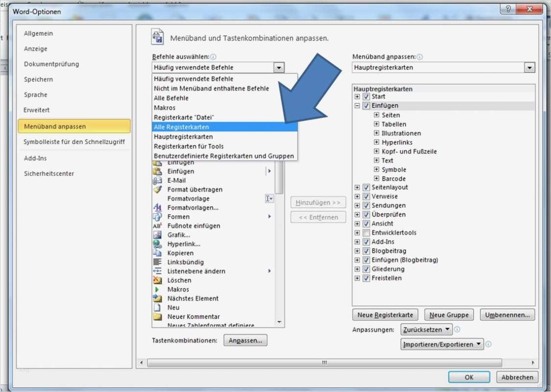Expand the Illustrationen group
551x392 pixels.
click(376, 133)
